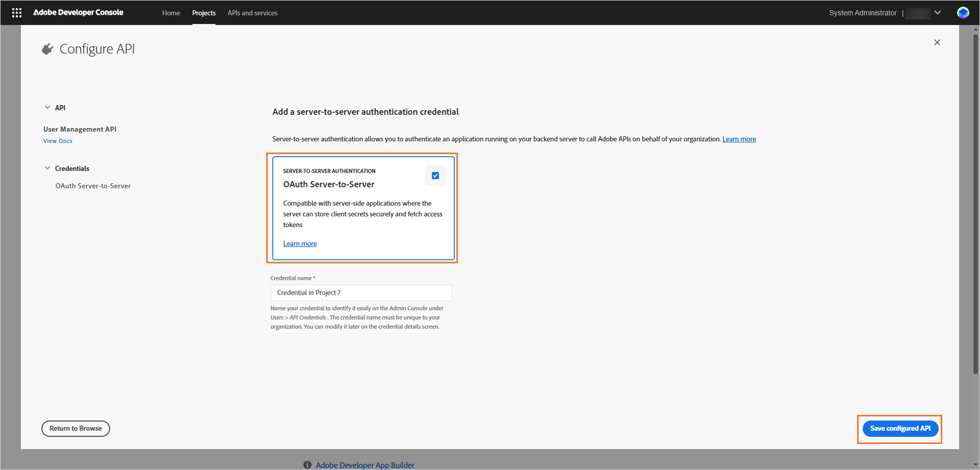The image size is (980, 470).
Task: Open View Docs link for User Management API
Action: (58, 141)
